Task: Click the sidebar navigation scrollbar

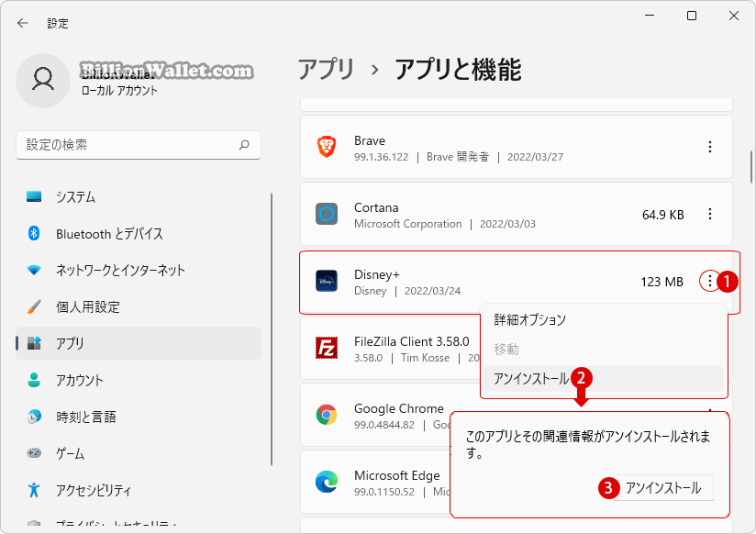Action: click(x=272, y=329)
